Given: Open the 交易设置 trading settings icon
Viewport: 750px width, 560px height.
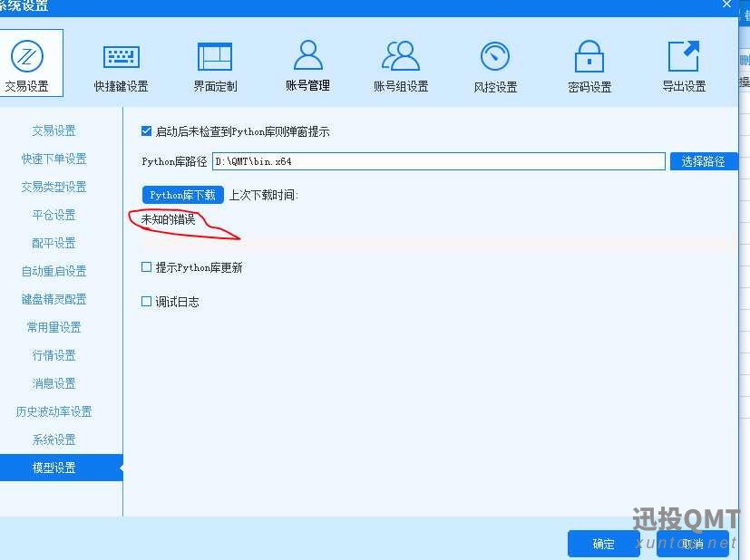Looking at the screenshot, I should [x=27, y=56].
